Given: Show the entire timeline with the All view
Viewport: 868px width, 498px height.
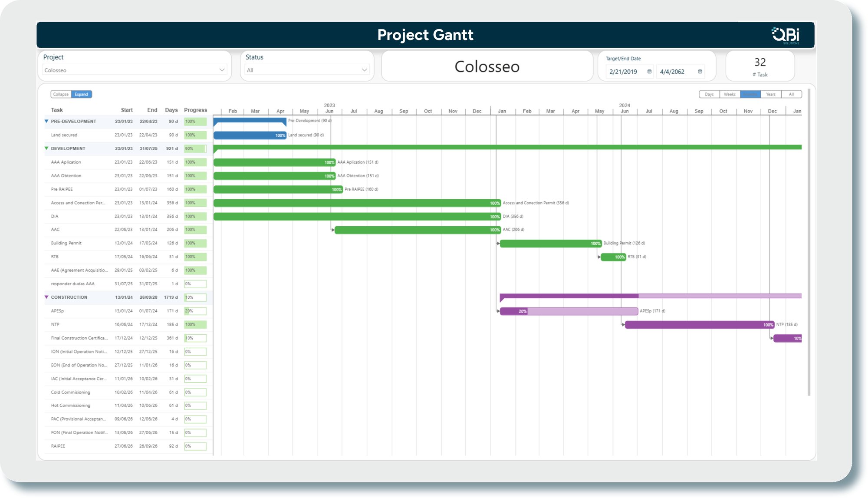Looking at the screenshot, I should coord(792,94).
